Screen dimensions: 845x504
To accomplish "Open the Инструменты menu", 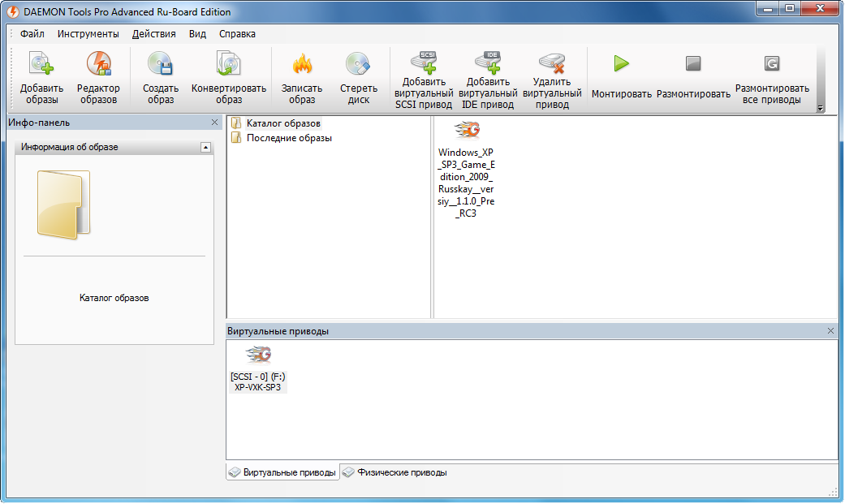I will [88, 34].
